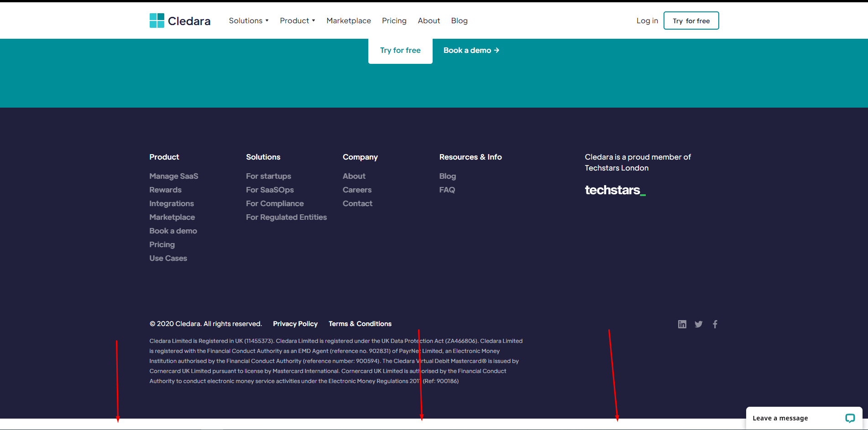Click header Try for free button
The height and width of the screenshot is (430, 868).
point(691,21)
